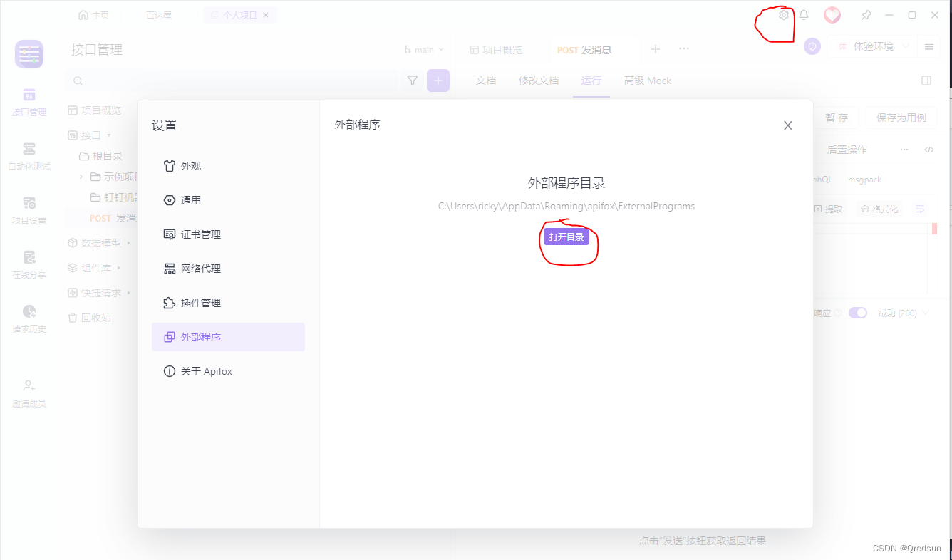This screenshot has width=952, height=560.
Task: Open 接口管理 in left sidebar
Action: 29,103
